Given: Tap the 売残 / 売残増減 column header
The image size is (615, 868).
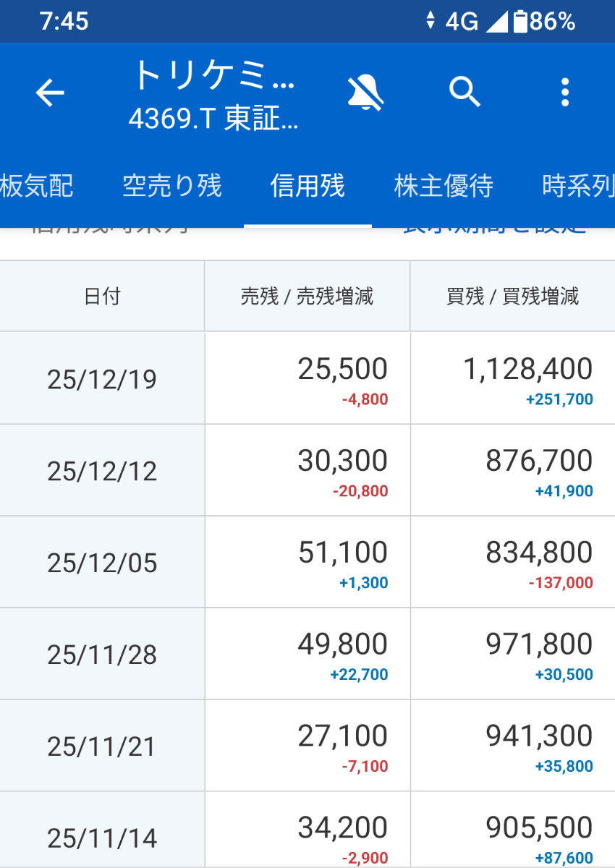Looking at the screenshot, I should point(307,295).
